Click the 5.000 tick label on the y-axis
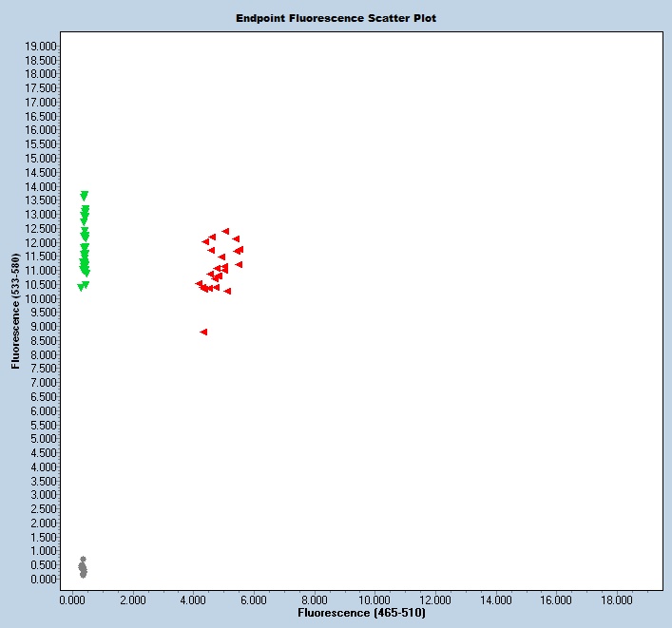The height and width of the screenshot is (628, 672). tap(44, 439)
